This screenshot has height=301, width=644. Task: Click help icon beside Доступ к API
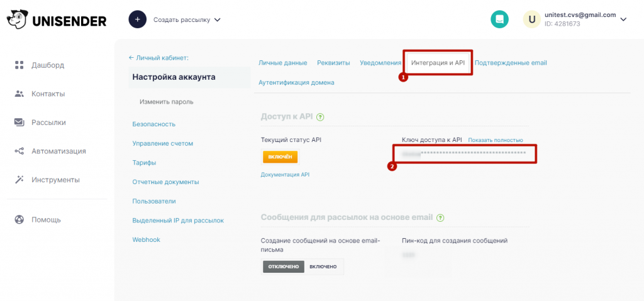click(x=321, y=117)
